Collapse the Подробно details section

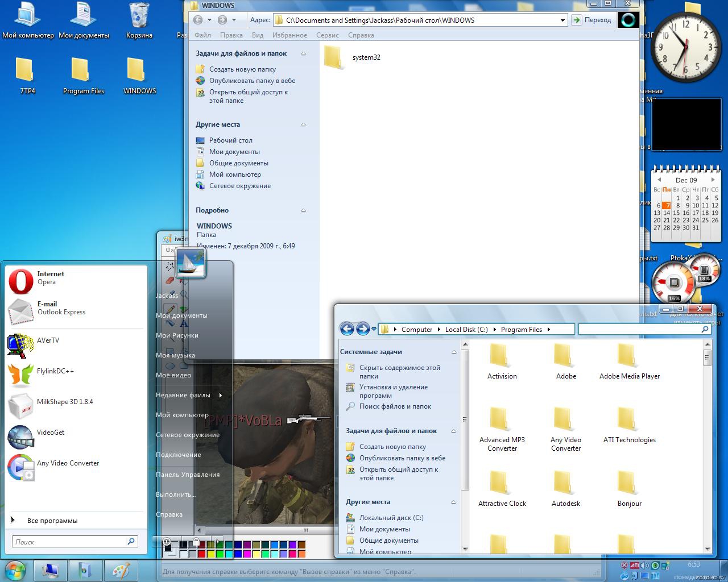tap(303, 210)
